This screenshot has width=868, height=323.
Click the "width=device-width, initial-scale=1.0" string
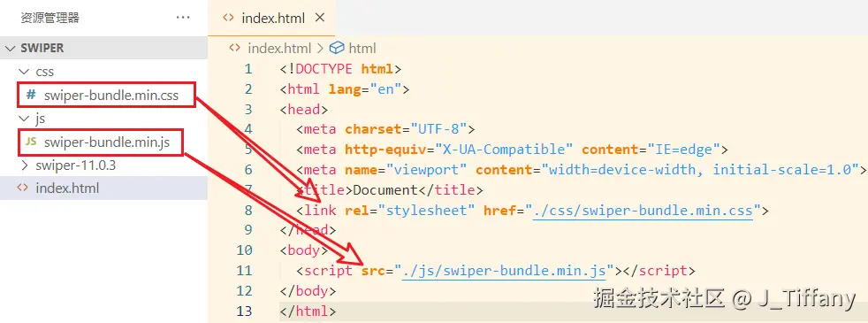[700, 170]
